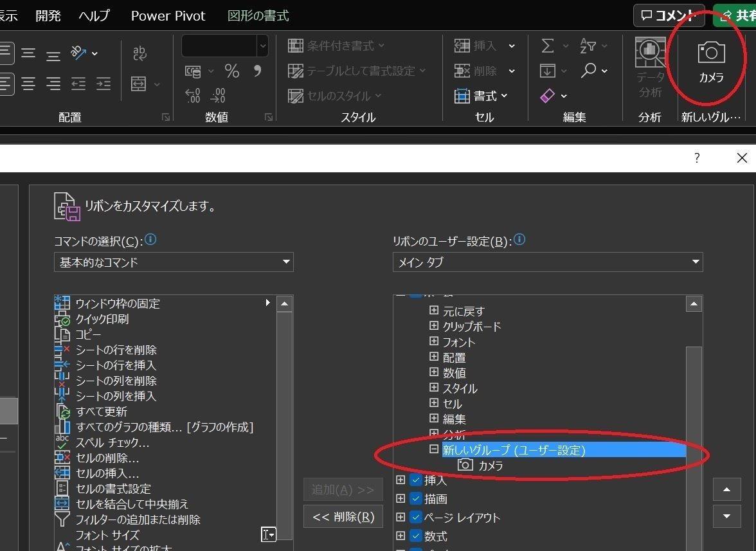Image resolution: width=756 pixels, height=551 pixels.
Task: Select セルを結合して中央揃え command
Action: 165,504
